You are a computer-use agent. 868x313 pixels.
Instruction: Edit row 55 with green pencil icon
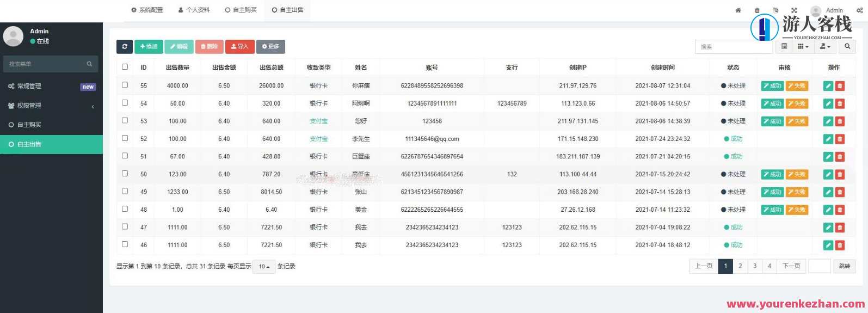pos(828,86)
